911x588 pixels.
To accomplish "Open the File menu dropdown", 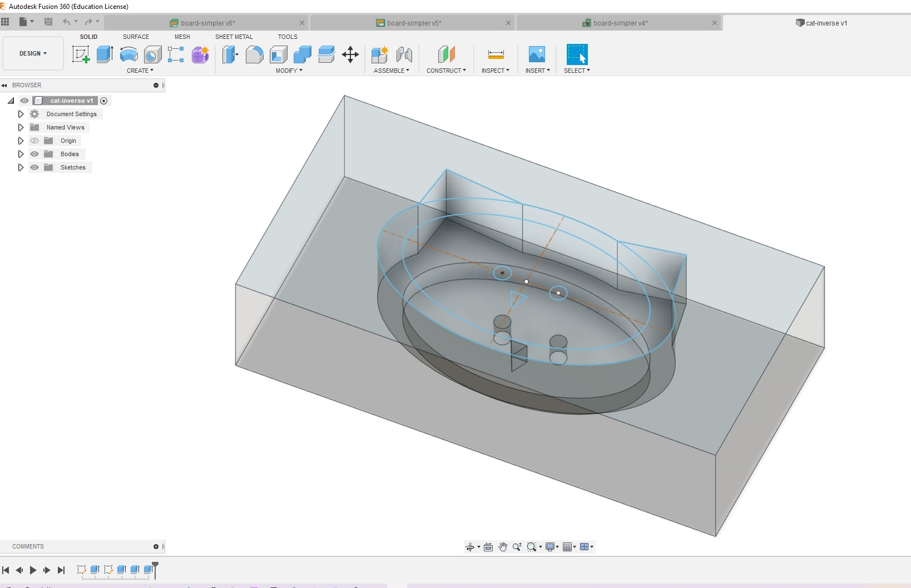I will (26, 22).
